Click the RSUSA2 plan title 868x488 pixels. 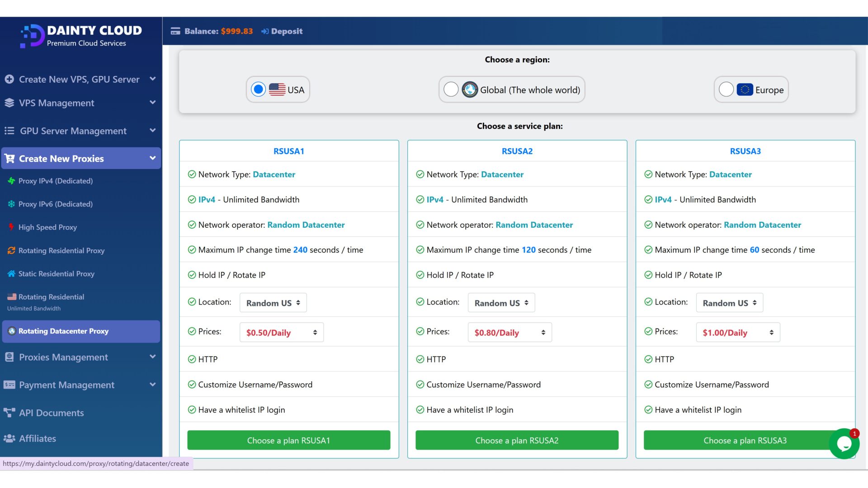[x=517, y=151]
